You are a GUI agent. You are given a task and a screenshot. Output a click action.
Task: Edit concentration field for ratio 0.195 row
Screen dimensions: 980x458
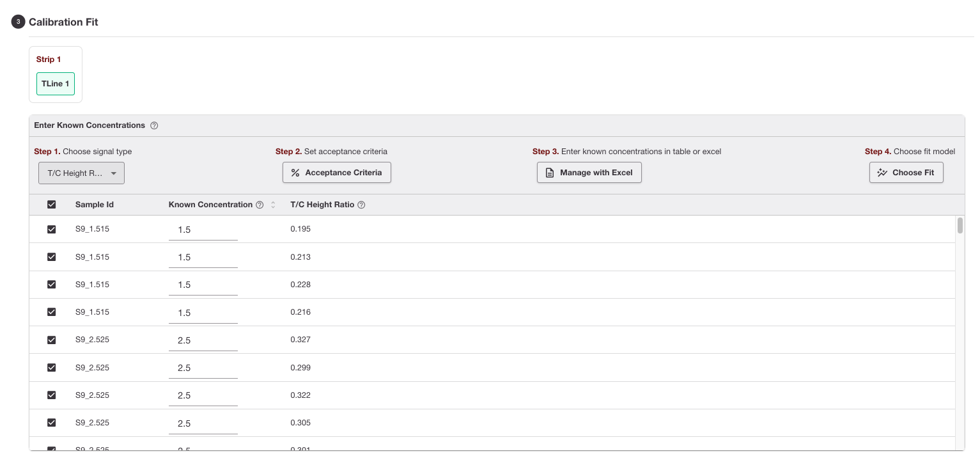[203, 230]
